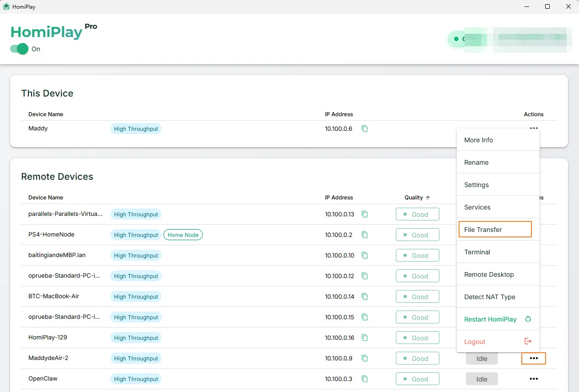Copy IP address of PS4-HomeNode

point(364,235)
